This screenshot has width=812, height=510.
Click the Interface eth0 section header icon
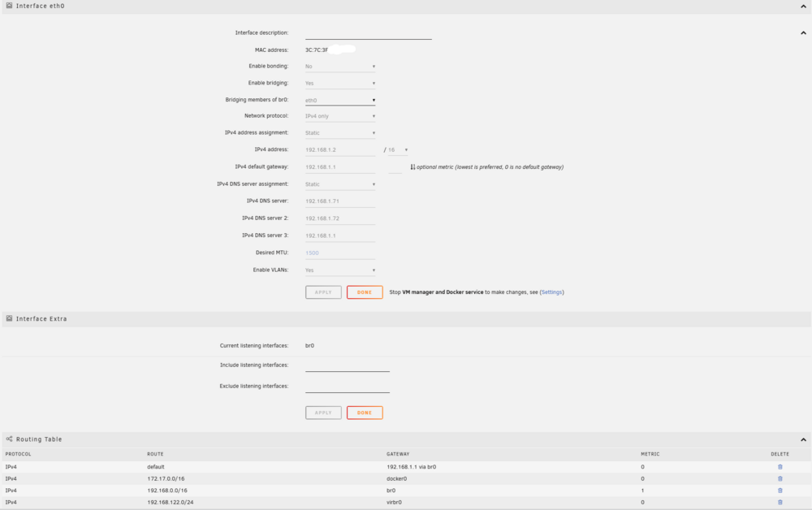9,6
